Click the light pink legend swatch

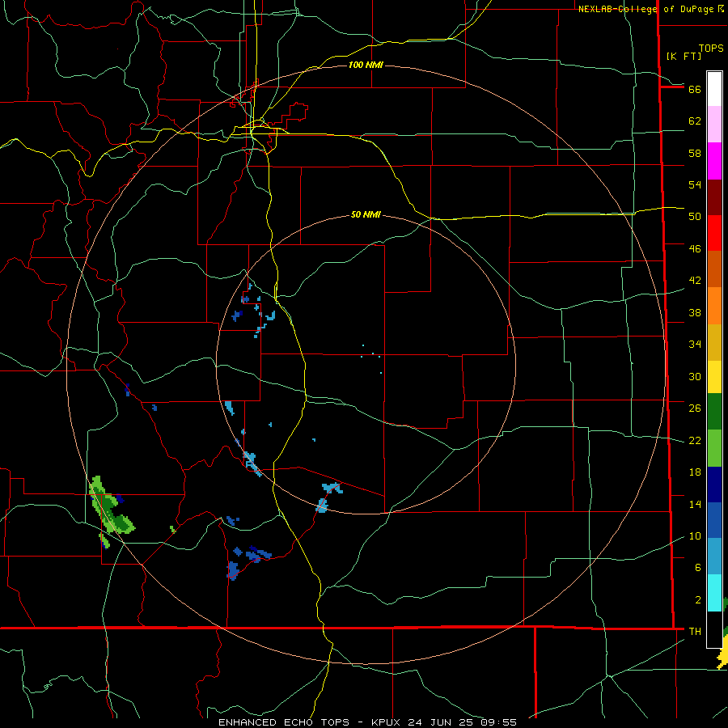[x=714, y=125]
